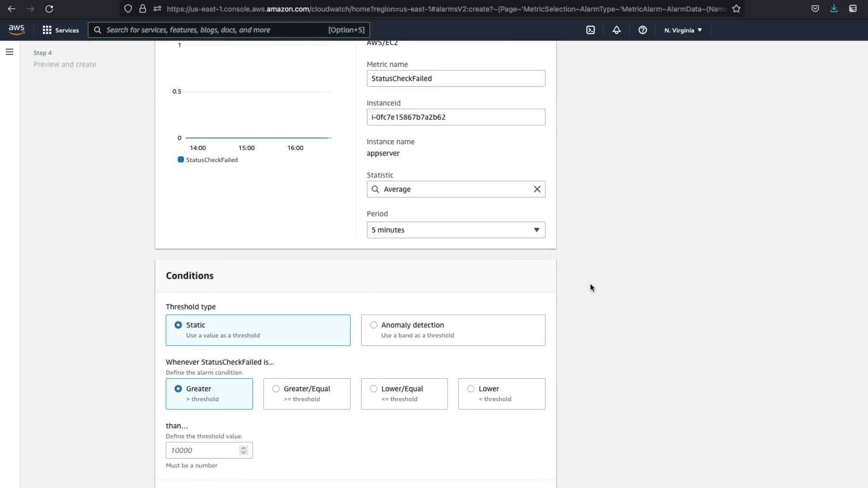Choose Greater/Equal condition option
Viewport: 868px width, 488px height.
coord(276,389)
